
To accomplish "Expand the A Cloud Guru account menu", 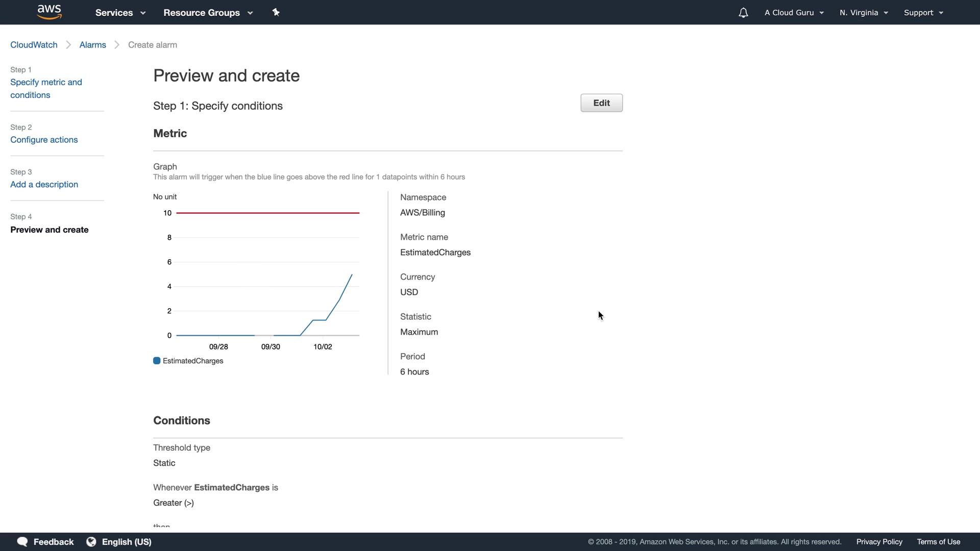I will pyautogui.click(x=794, y=13).
